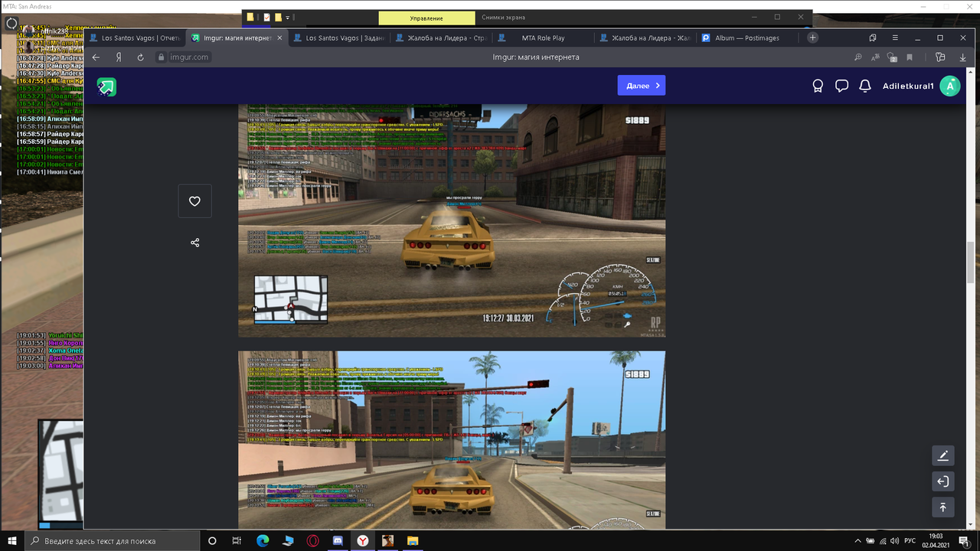Select the Imgur: магия интернета tab
The height and width of the screenshot is (551, 980).
pyautogui.click(x=237, y=37)
